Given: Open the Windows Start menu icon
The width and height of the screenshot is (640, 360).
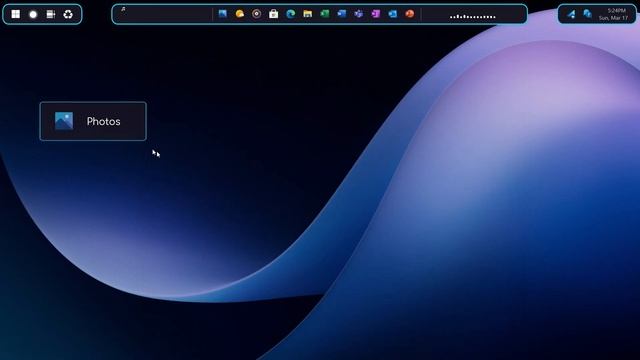Looking at the screenshot, I should coord(16,14).
